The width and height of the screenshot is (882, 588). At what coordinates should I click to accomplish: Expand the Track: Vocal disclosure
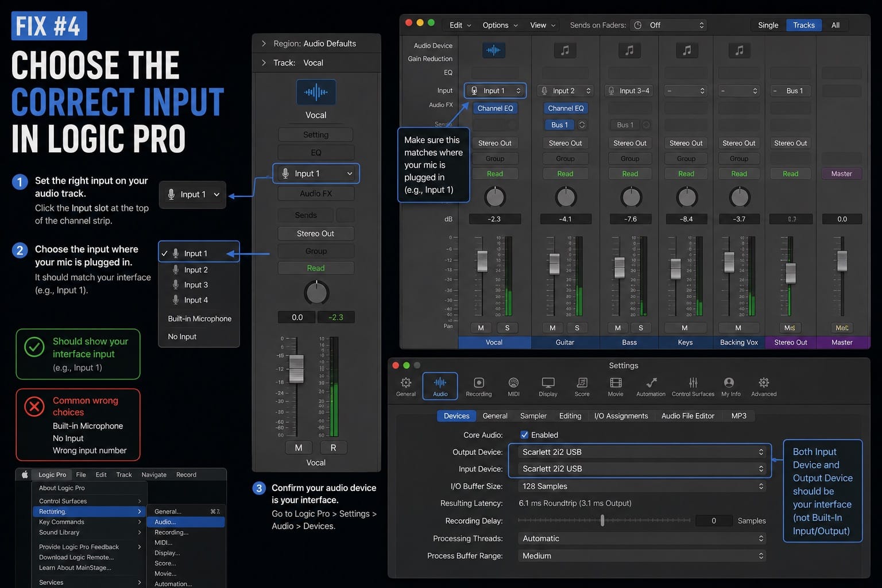click(264, 63)
